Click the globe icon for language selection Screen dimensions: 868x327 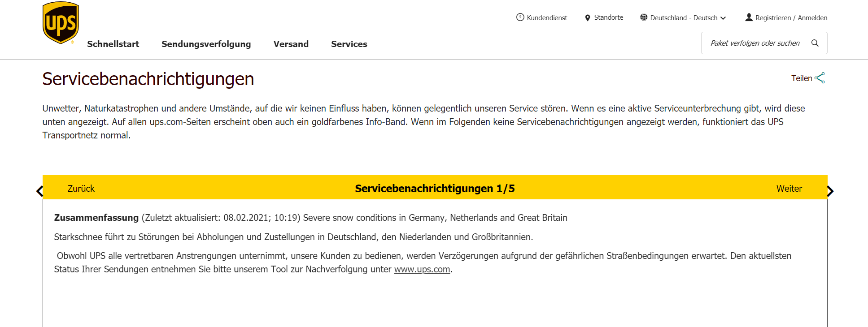click(x=644, y=17)
